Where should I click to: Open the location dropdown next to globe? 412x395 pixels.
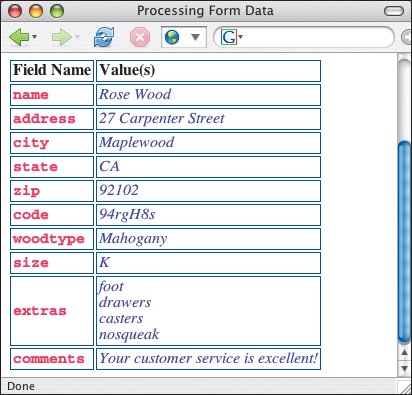point(195,37)
